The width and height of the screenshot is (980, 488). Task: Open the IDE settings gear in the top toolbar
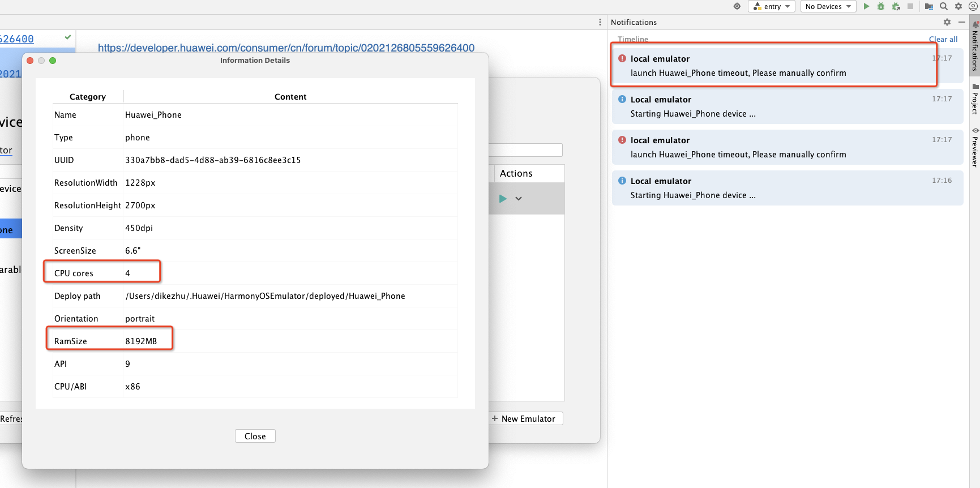coord(958,6)
